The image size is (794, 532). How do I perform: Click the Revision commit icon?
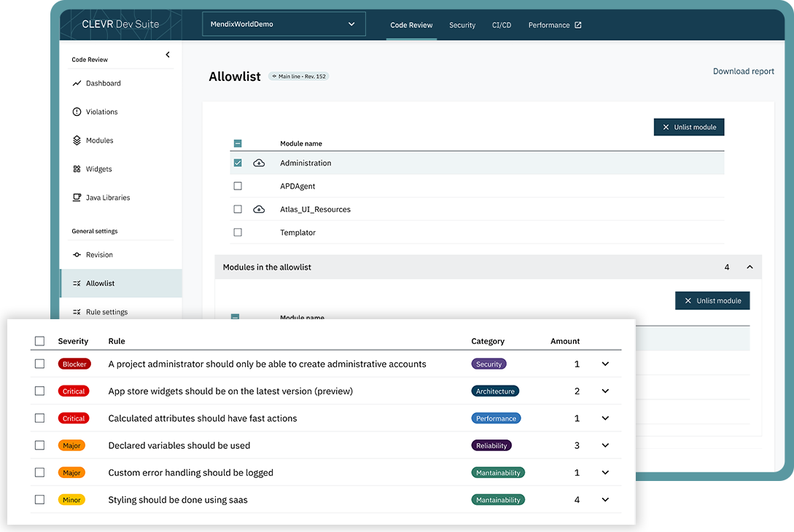coord(77,254)
